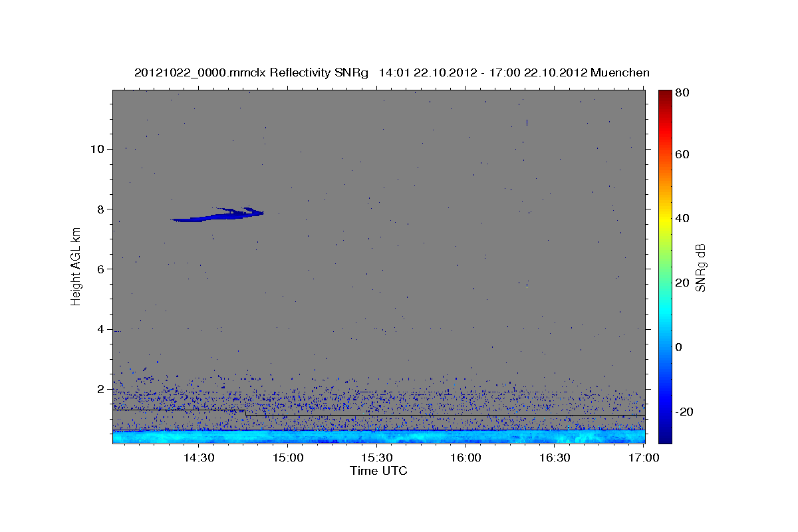The width and height of the screenshot is (798, 532).
Task: Click the black horizontal line near 1 km
Action: click(x=446, y=415)
